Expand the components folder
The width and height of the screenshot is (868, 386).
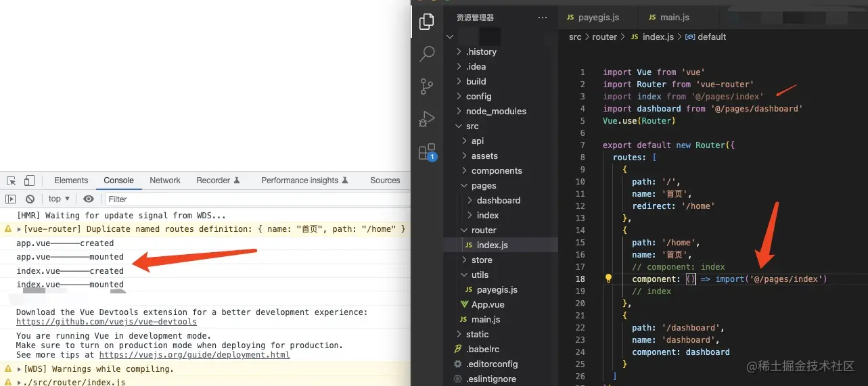pyautogui.click(x=501, y=170)
